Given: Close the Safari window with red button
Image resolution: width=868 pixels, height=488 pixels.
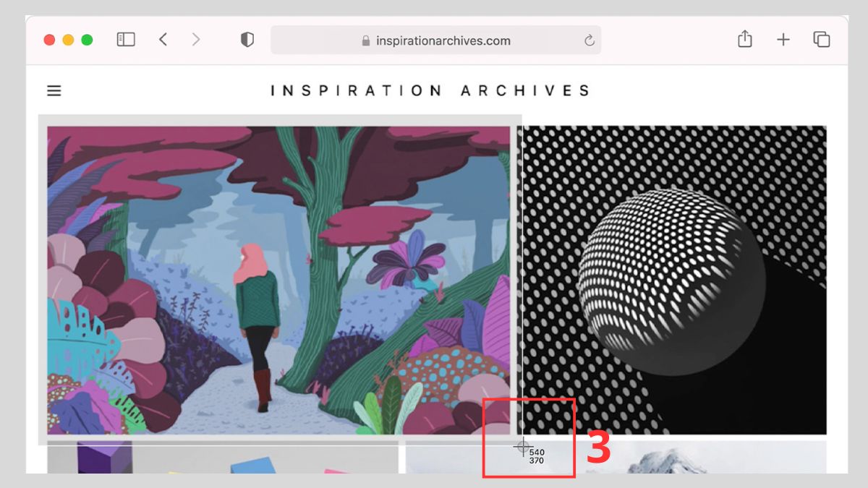Looking at the screenshot, I should coord(49,40).
